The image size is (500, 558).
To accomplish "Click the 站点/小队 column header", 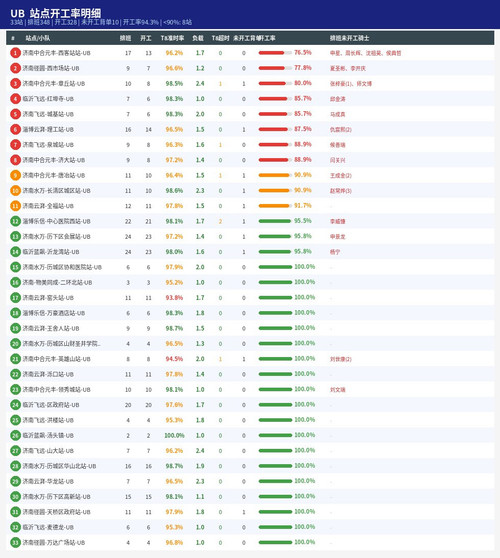I will (x=38, y=38).
